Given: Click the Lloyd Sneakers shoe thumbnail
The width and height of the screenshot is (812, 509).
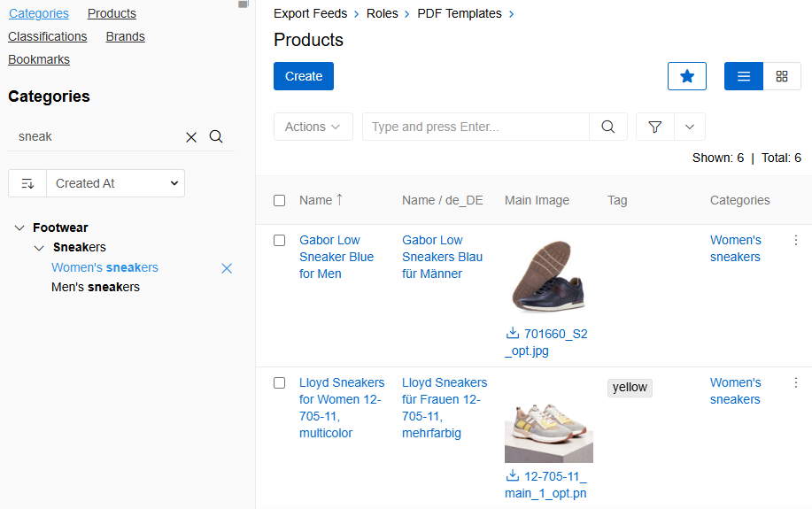Looking at the screenshot, I should click(x=548, y=429).
